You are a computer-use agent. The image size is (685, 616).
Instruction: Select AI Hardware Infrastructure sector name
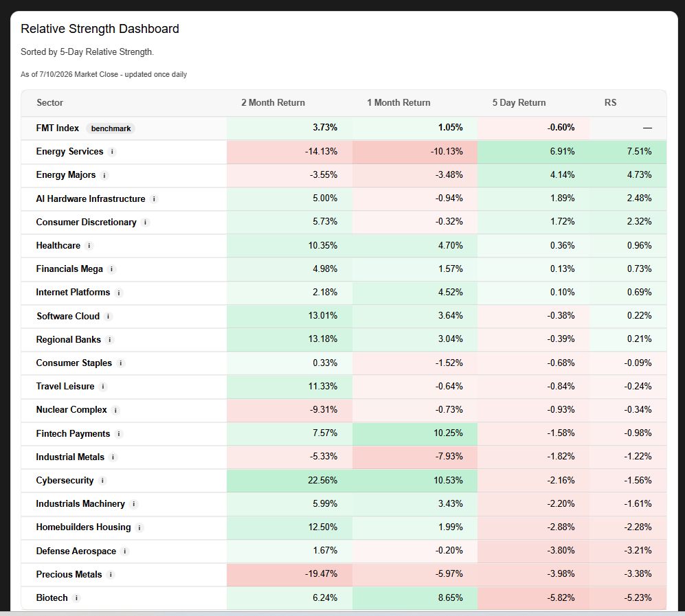tap(91, 198)
